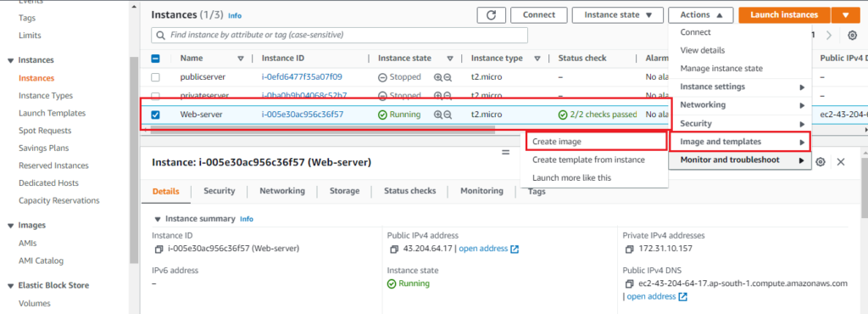868x314 pixels.
Task: Collapse the Elastic Block Store section
Action: (x=11, y=286)
